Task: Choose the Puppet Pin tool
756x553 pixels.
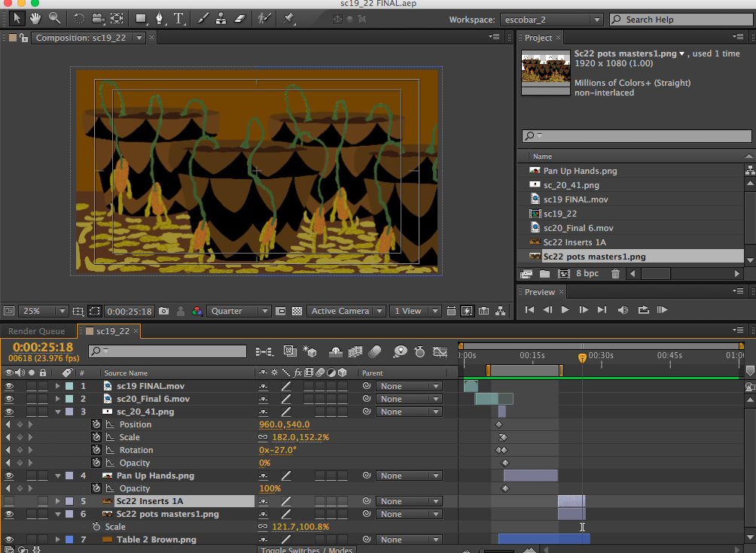Action: [290, 19]
